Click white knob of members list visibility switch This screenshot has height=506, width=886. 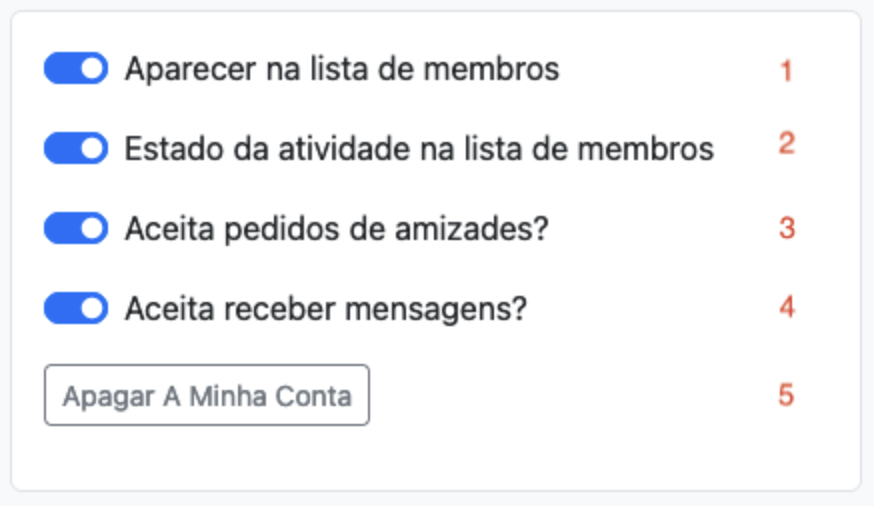pyautogui.click(x=92, y=68)
